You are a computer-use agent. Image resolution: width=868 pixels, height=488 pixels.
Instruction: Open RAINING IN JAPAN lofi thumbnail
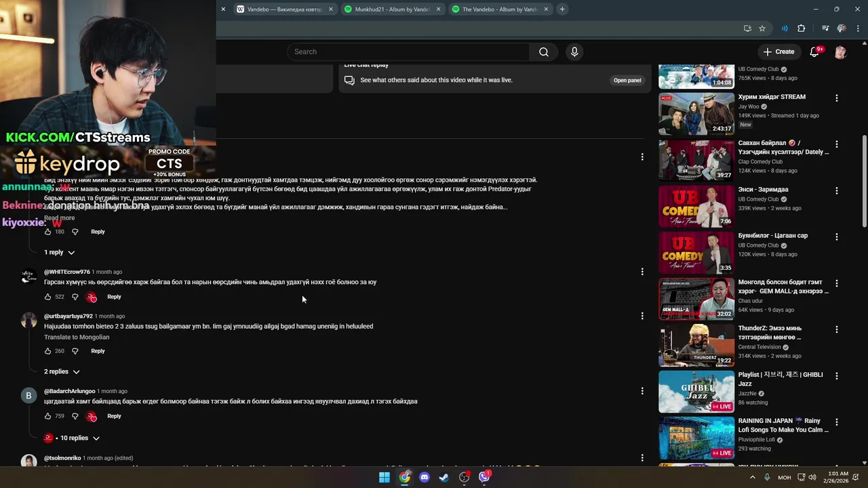[696, 439]
